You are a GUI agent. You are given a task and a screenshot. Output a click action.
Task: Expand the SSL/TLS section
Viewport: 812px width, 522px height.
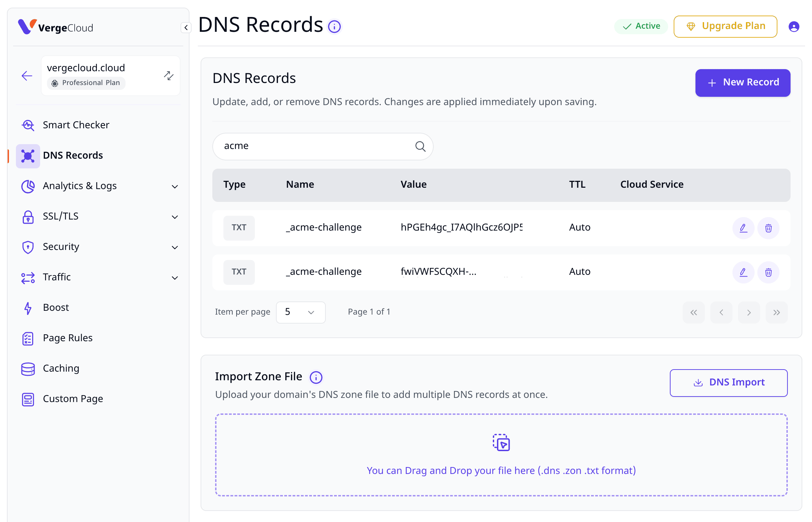(175, 217)
